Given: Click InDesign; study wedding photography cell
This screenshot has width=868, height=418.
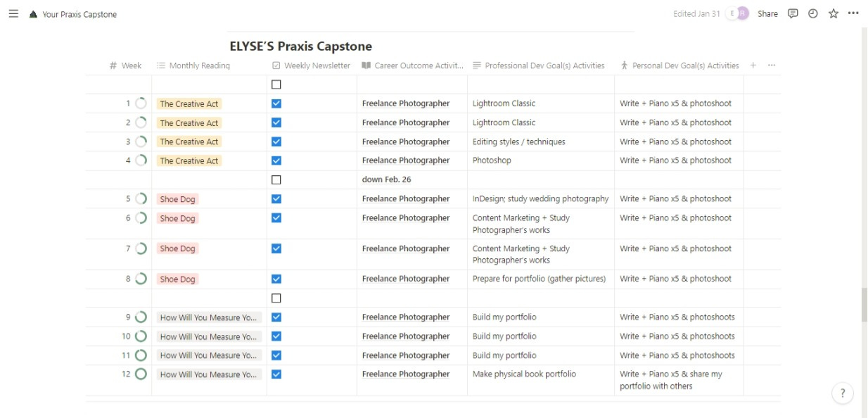Looking at the screenshot, I should [x=540, y=198].
